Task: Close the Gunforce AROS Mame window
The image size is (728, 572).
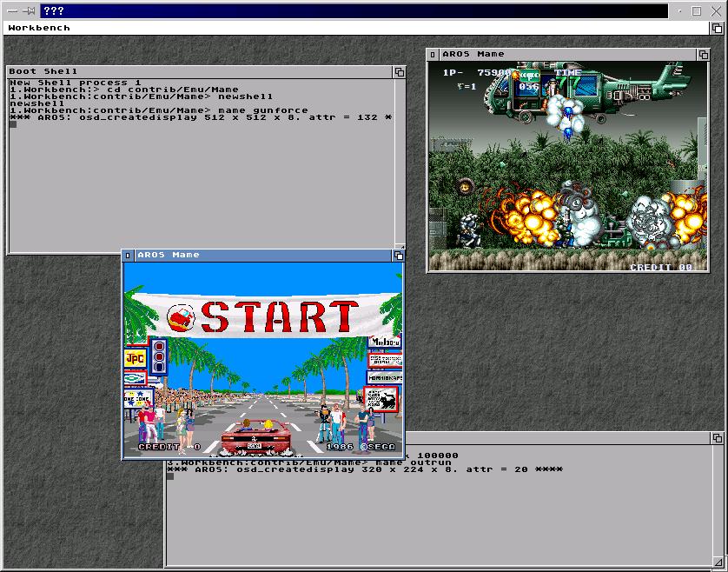Action: click(x=433, y=54)
